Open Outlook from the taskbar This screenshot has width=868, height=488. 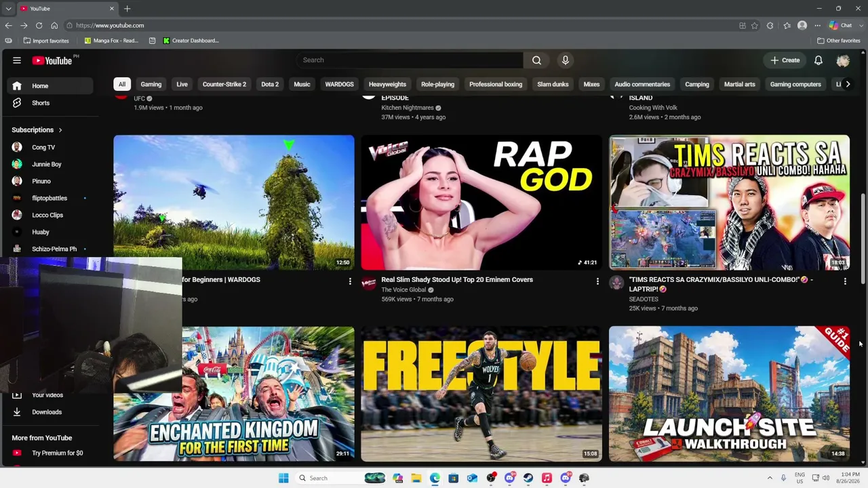(x=472, y=478)
